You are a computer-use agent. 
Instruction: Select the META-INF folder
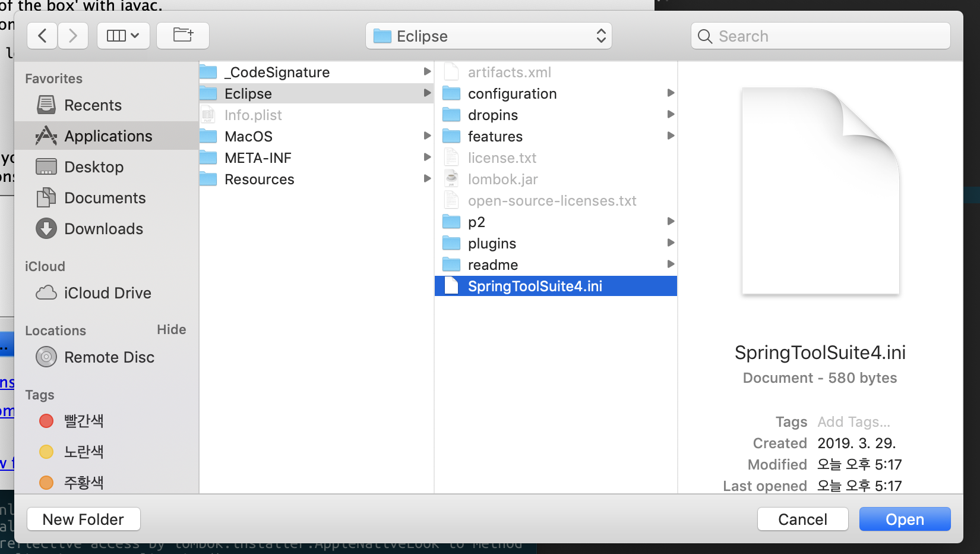tap(316, 158)
